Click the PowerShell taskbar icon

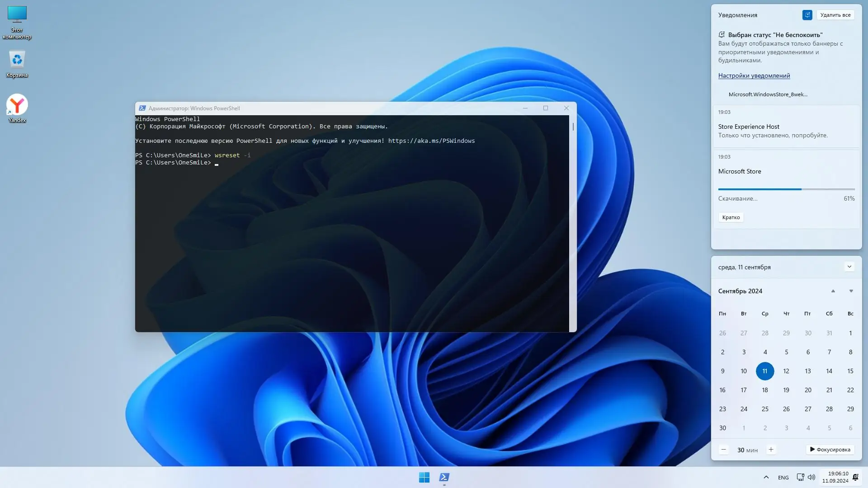click(x=444, y=477)
